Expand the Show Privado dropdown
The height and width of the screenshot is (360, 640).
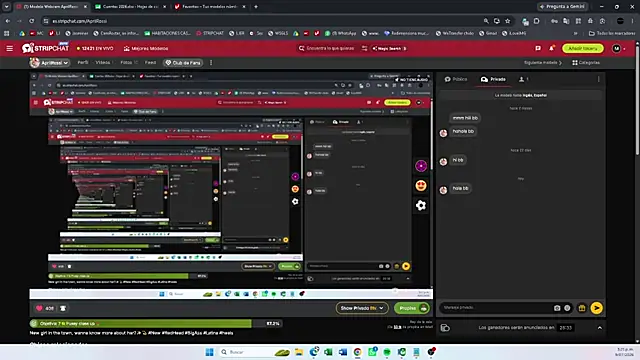362,308
